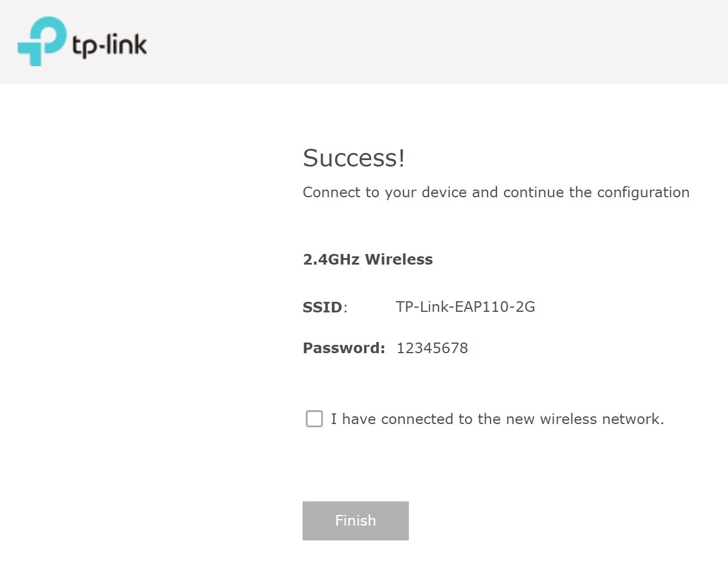Select the SSID value TP-Link-EAP110-2G
Viewport: 728px width, 577px height.
pyautogui.click(x=465, y=307)
